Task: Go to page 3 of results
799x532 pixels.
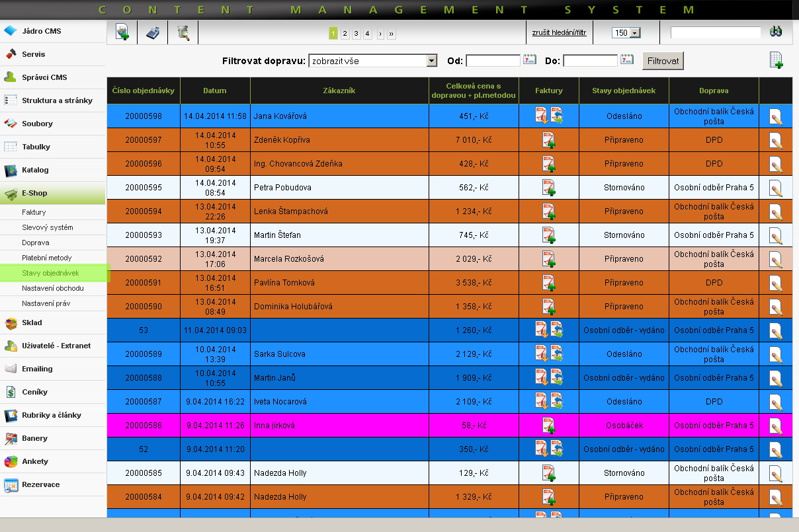Action: pos(356,33)
